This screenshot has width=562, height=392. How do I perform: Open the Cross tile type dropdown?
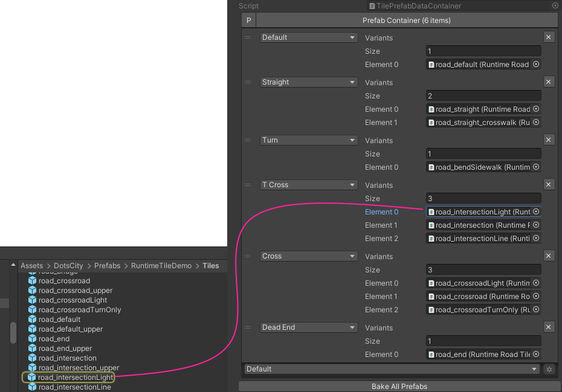pos(309,256)
